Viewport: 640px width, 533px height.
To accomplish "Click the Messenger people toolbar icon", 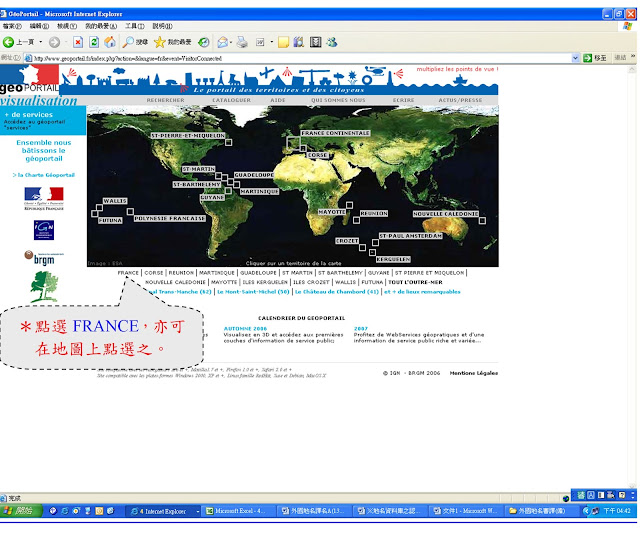I will [332, 42].
